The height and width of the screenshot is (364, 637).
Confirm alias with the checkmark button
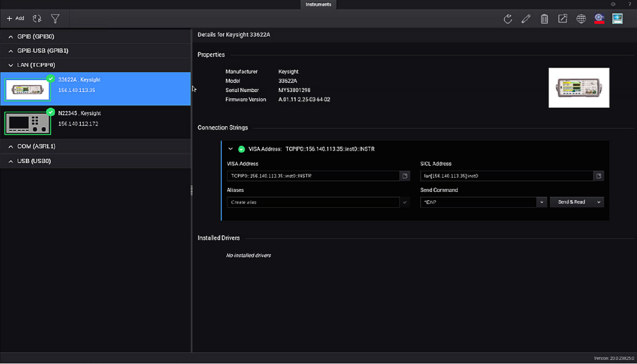(405, 202)
